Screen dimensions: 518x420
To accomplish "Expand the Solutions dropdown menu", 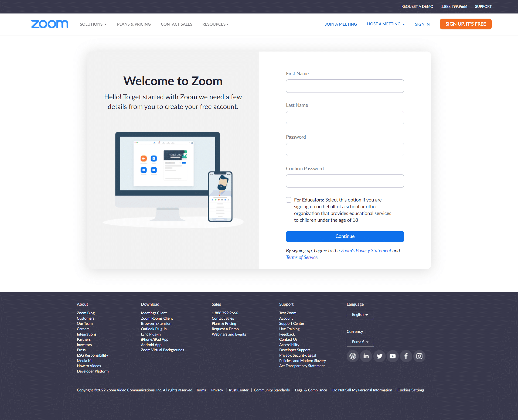I will [93, 24].
